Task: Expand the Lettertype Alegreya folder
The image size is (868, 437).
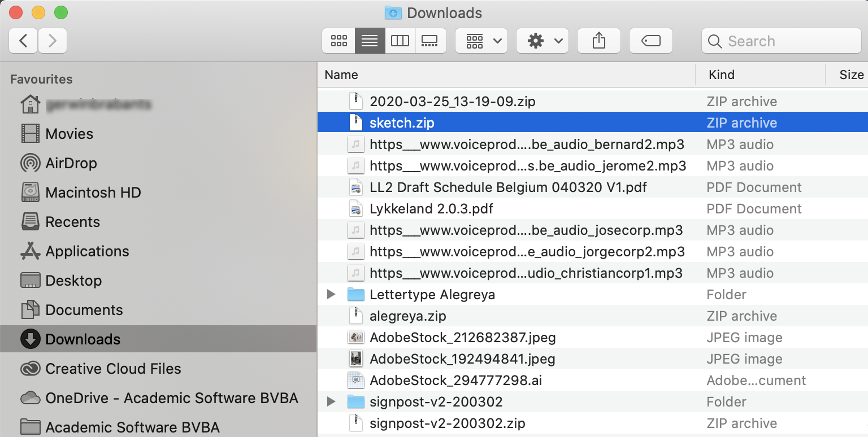Action: pos(332,295)
